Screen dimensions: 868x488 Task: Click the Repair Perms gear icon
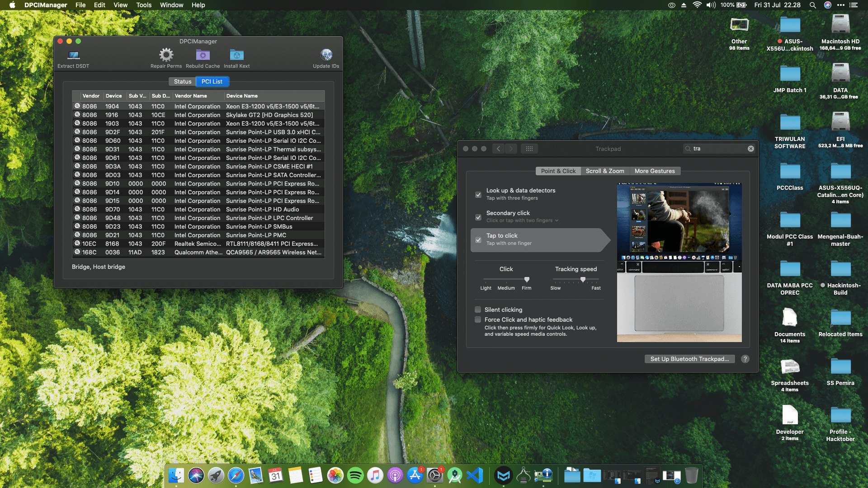tap(166, 55)
